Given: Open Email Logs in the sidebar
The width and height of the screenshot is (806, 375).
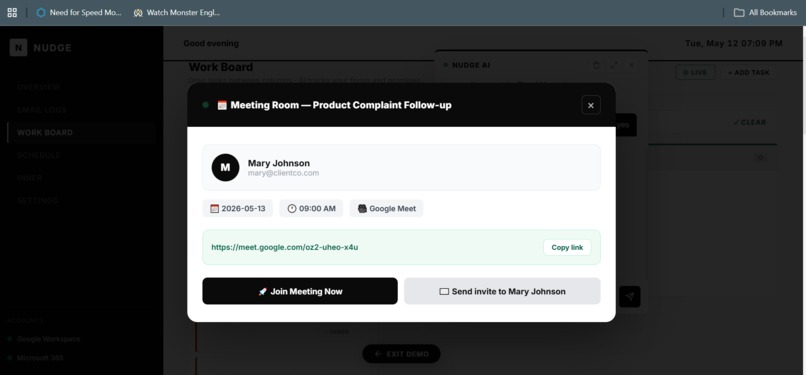Looking at the screenshot, I should [x=42, y=110].
